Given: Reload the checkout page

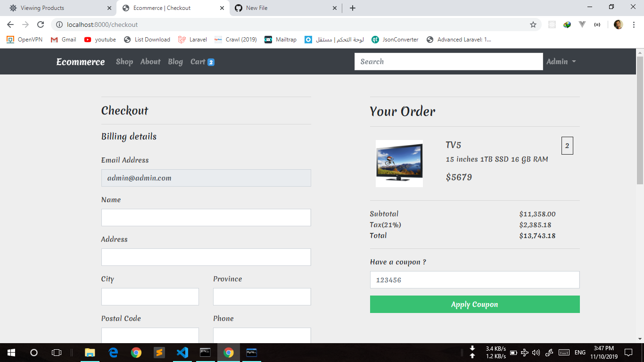Looking at the screenshot, I should tap(41, 25).
